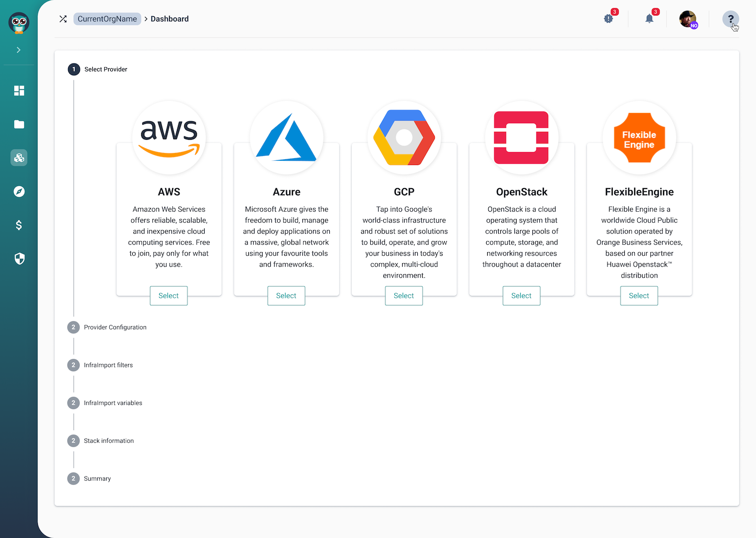Click the Orange Business Services description text
The height and width of the screenshot is (538, 756).
click(639, 242)
